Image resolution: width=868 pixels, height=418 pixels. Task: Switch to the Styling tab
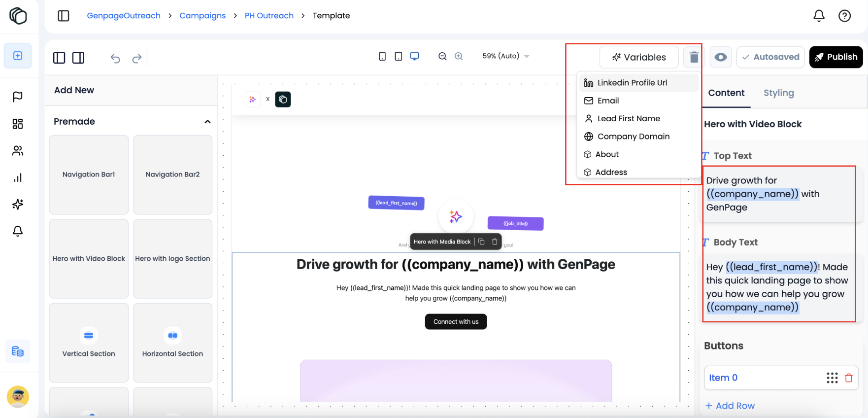coord(778,93)
